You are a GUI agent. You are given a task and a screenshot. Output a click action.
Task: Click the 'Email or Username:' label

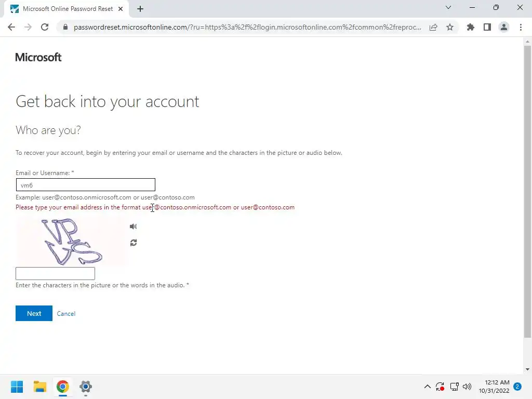click(45, 173)
